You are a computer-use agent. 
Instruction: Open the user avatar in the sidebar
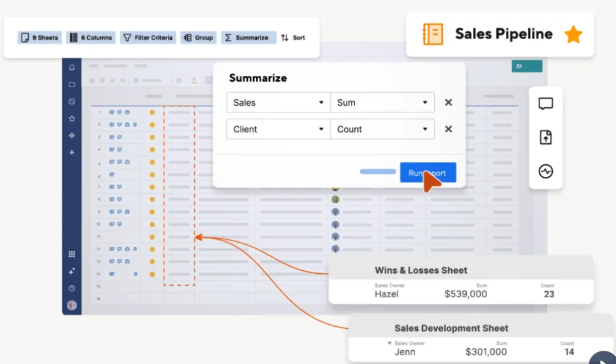coord(72,306)
